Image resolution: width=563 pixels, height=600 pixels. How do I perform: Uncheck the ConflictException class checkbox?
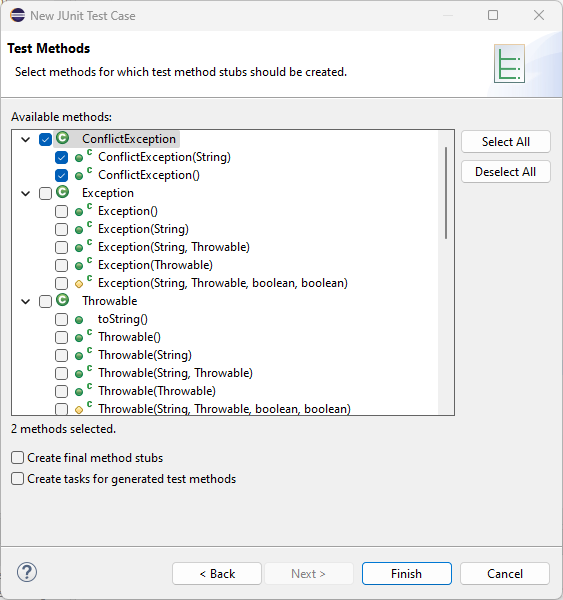click(45, 139)
